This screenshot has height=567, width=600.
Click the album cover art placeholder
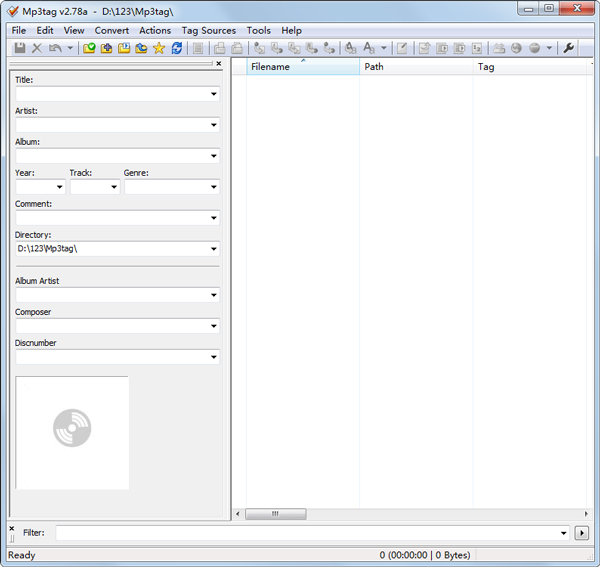coord(72,433)
